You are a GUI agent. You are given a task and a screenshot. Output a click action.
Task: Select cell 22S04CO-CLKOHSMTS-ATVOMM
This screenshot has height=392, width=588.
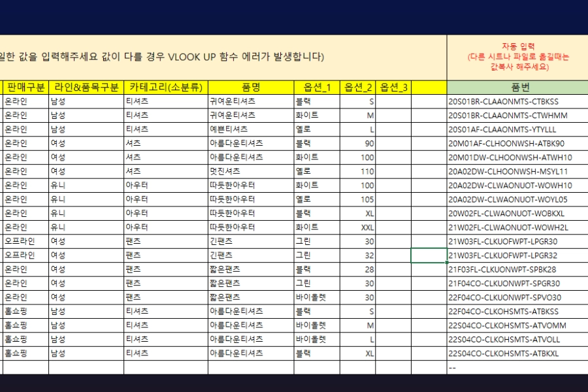(517, 325)
